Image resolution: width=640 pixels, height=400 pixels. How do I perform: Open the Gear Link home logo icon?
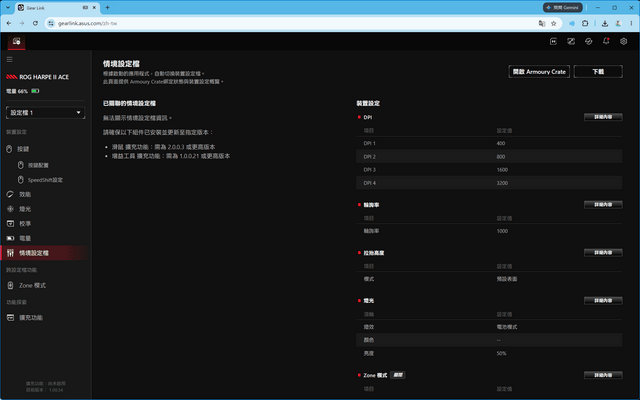(16, 41)
